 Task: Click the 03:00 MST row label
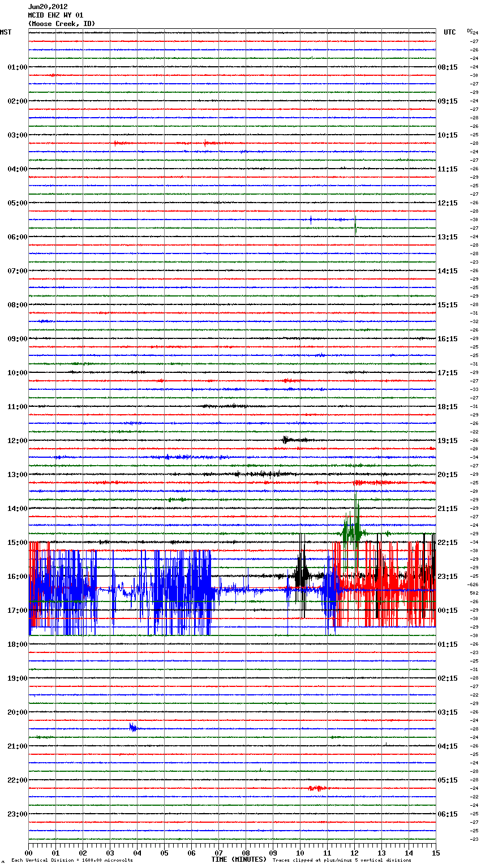18,135
